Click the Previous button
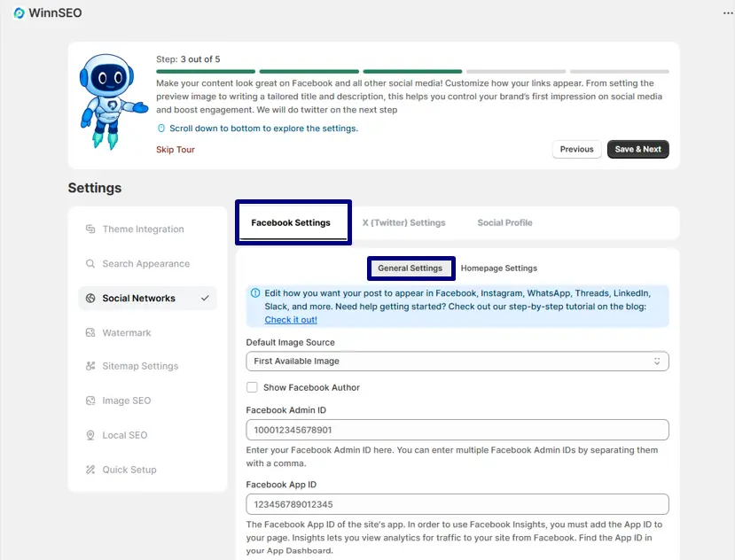Viewport: 735px width, 560px height. click(x=576, y=149)
